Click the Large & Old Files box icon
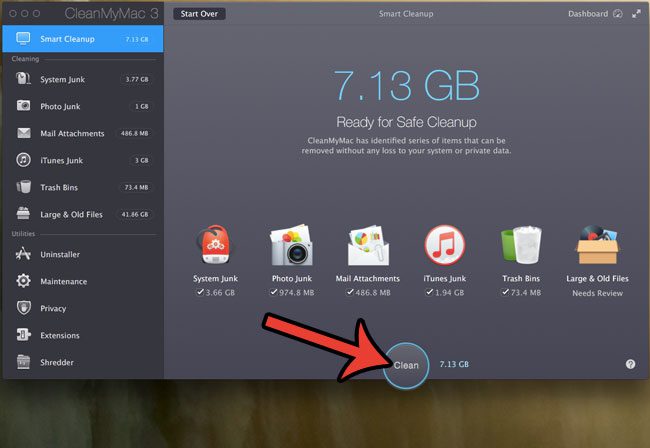 click(597, 245)
